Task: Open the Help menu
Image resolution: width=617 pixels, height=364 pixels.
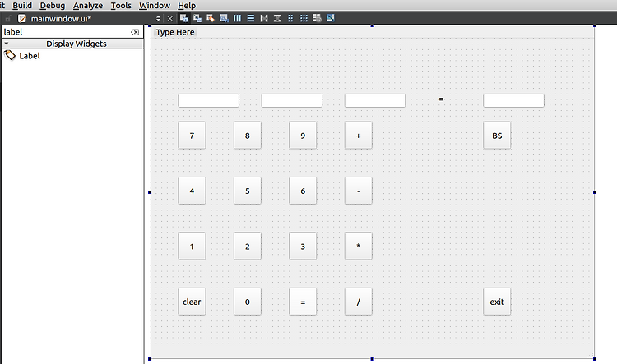Action: coord(187,6)
